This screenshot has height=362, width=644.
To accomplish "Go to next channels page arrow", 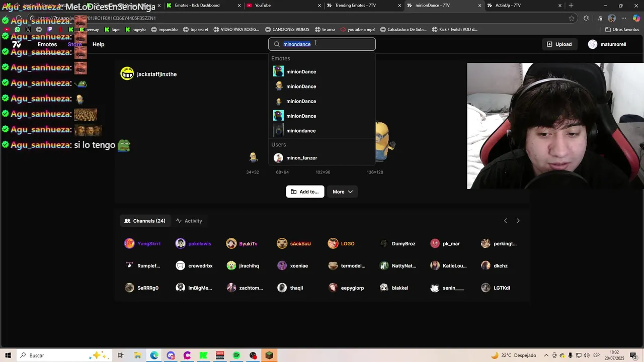I will (x=518, y=221).
